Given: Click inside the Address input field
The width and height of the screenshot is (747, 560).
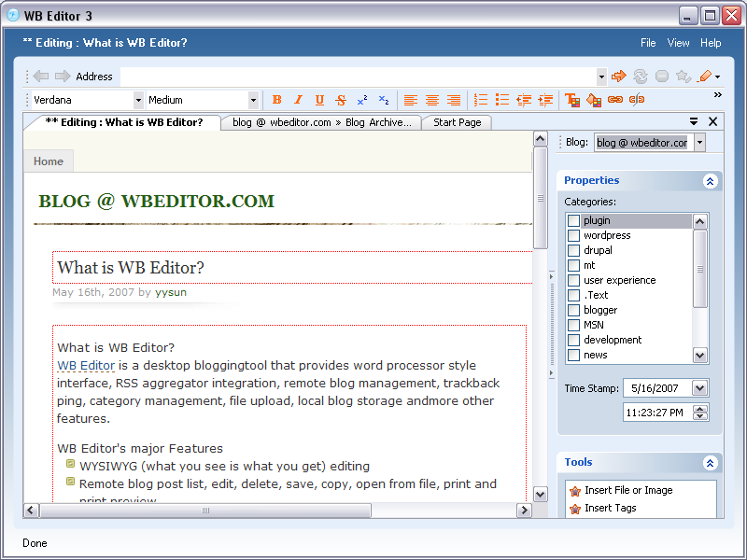Looking at the screenshot, I should (x=359, y=77).
